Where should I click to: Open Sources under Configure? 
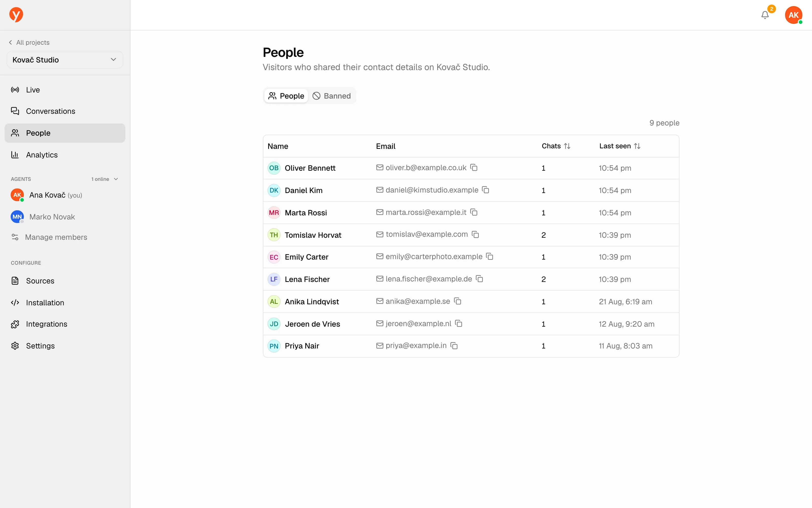65,281
